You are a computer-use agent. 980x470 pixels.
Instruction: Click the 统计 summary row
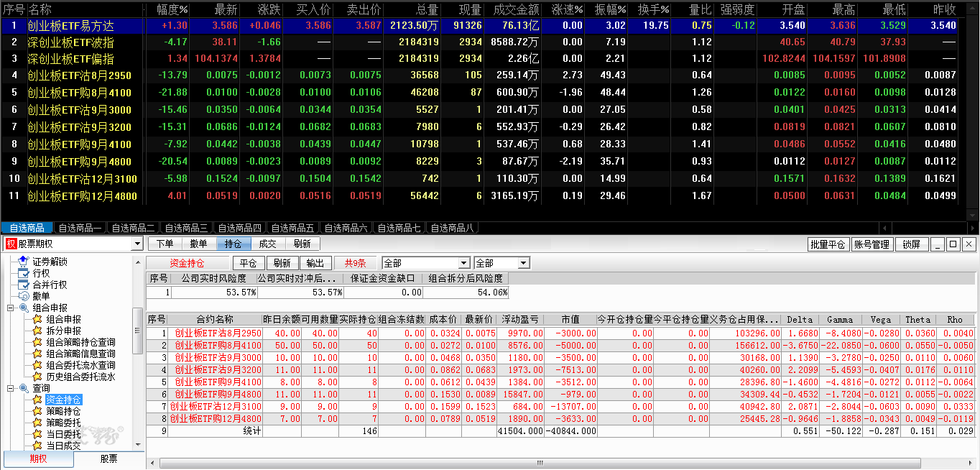point(560,430)
